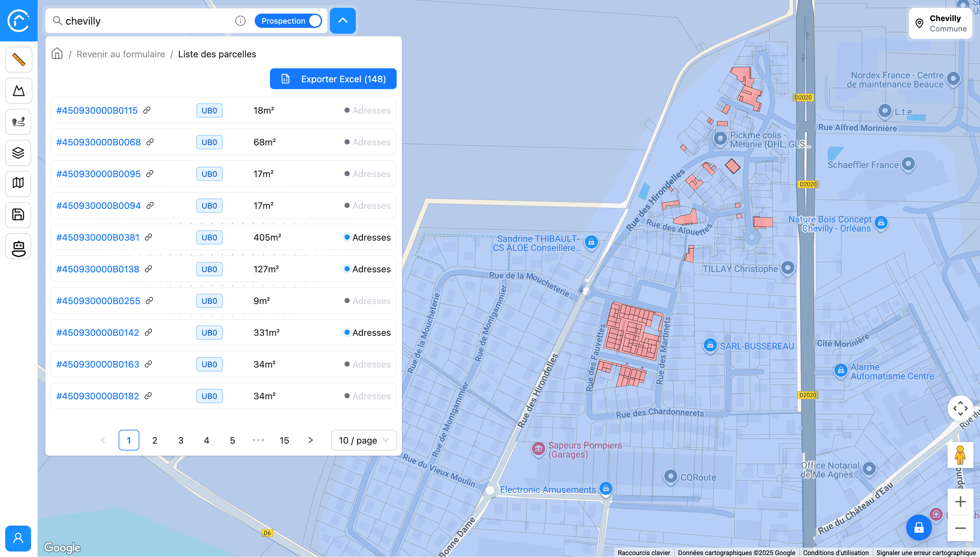Open the user account icon
This screenshot has width=980, height=557.
click(18, 538)
